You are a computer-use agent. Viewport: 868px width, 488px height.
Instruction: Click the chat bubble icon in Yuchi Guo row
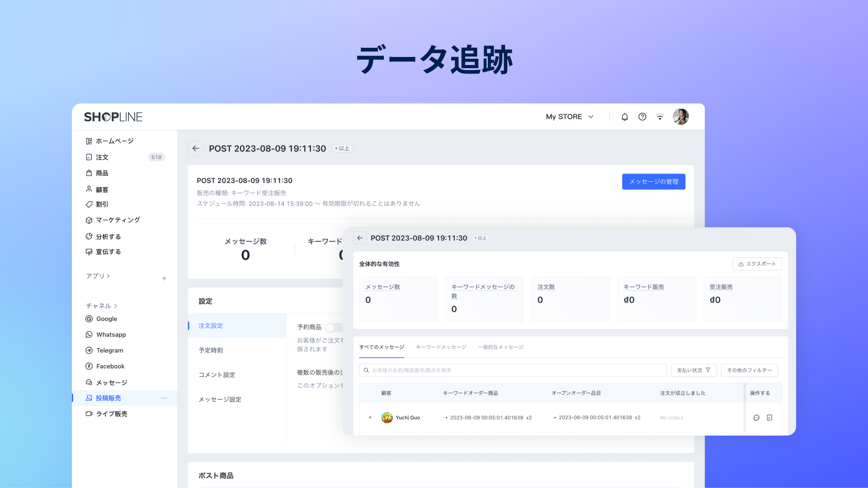pyautogui.click(x=756, y=418)
